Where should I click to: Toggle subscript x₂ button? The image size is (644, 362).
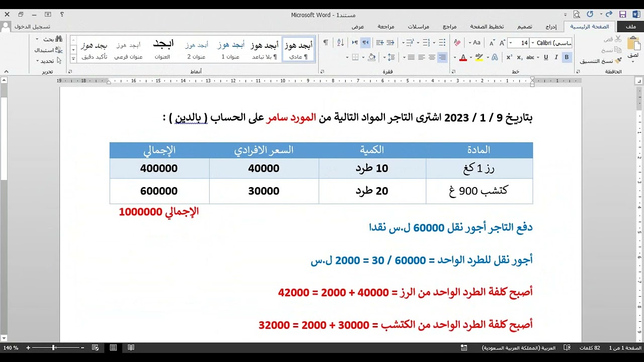(520, 57)
